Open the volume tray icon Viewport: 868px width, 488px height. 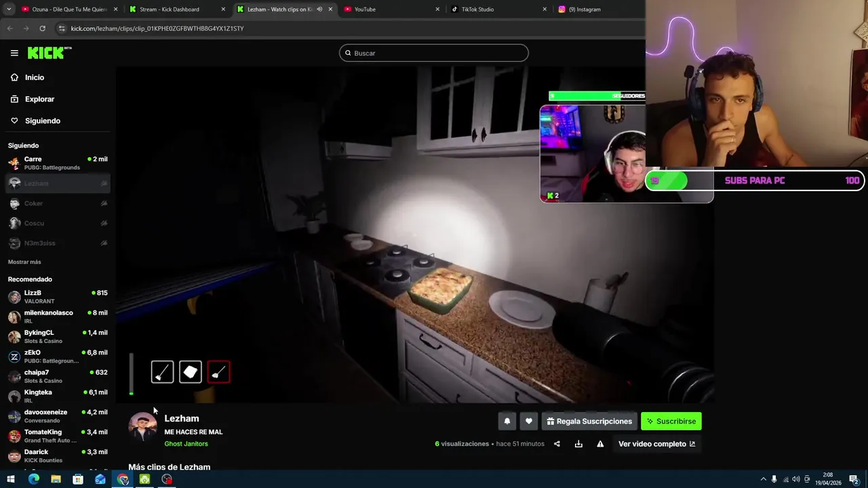[796, 479]
